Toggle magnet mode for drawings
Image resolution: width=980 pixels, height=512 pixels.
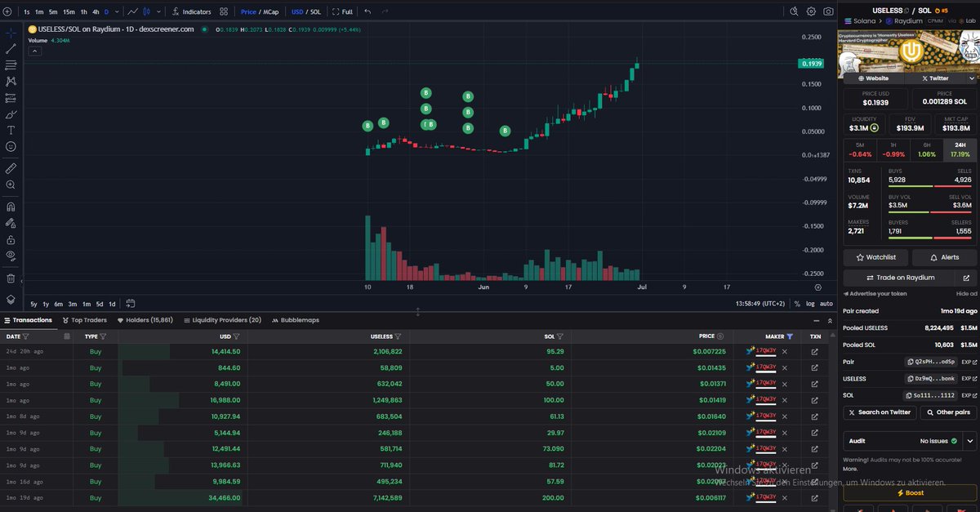(x=11, y=207)
